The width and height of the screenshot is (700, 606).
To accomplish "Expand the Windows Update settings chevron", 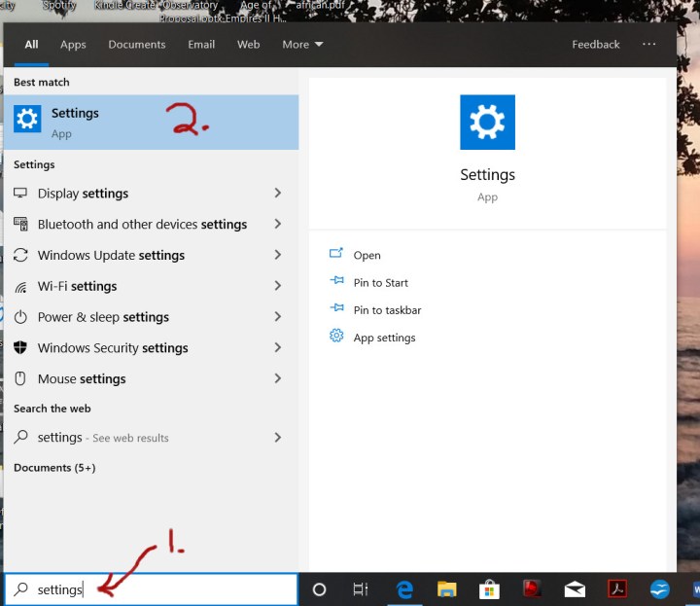I will click(278, 256).
